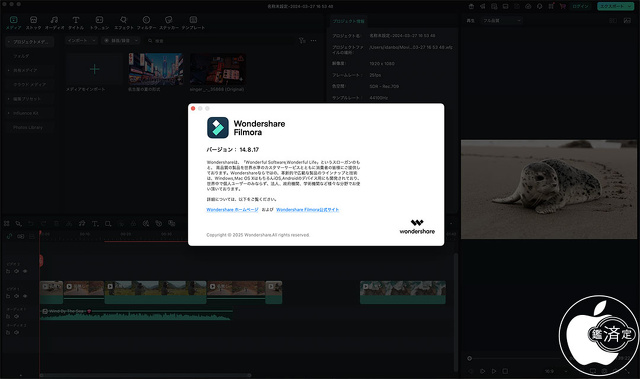
Task: Select the Wind-by-The-Sea audio clip
Action: point(136,314)
